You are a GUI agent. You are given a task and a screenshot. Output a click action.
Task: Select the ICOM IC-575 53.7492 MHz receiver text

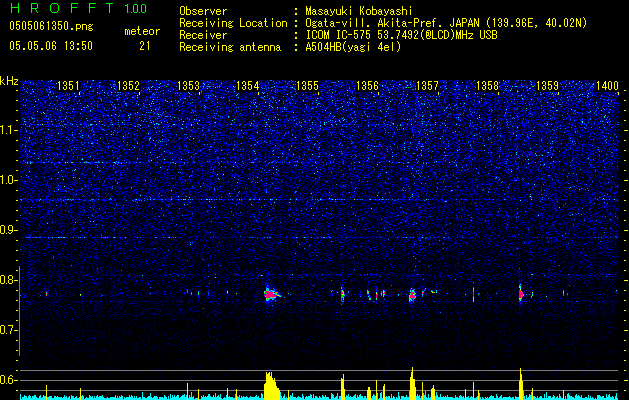[x=401, y=35]
